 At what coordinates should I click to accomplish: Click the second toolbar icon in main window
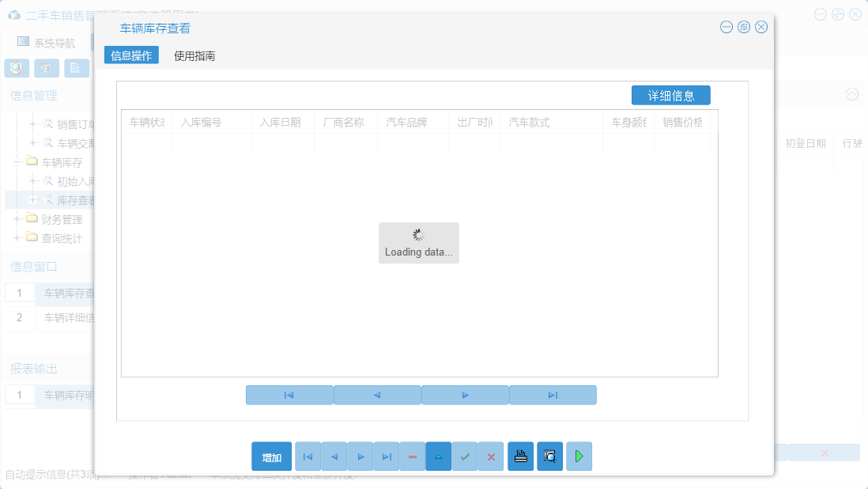[x=47, y=68]
